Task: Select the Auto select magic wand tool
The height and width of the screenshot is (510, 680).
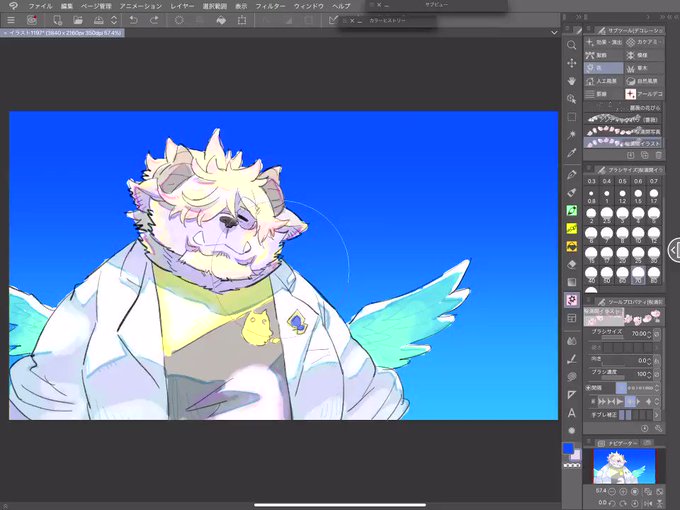Action: tap(572, 135)
